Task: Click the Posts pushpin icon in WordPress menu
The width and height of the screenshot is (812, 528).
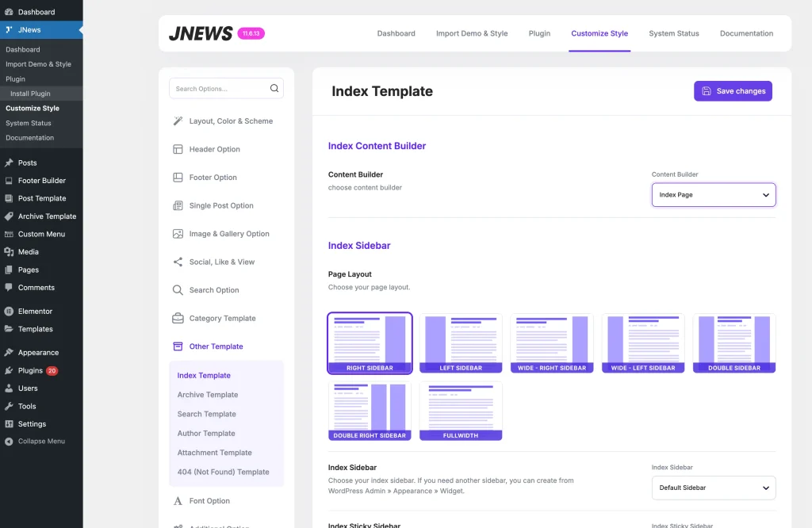Action: click(9, 163)
